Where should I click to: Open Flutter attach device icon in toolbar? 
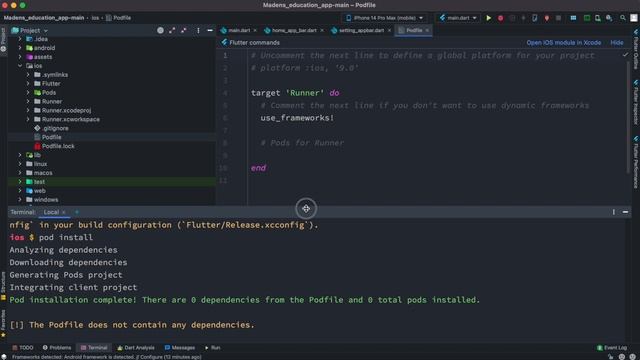535,18
